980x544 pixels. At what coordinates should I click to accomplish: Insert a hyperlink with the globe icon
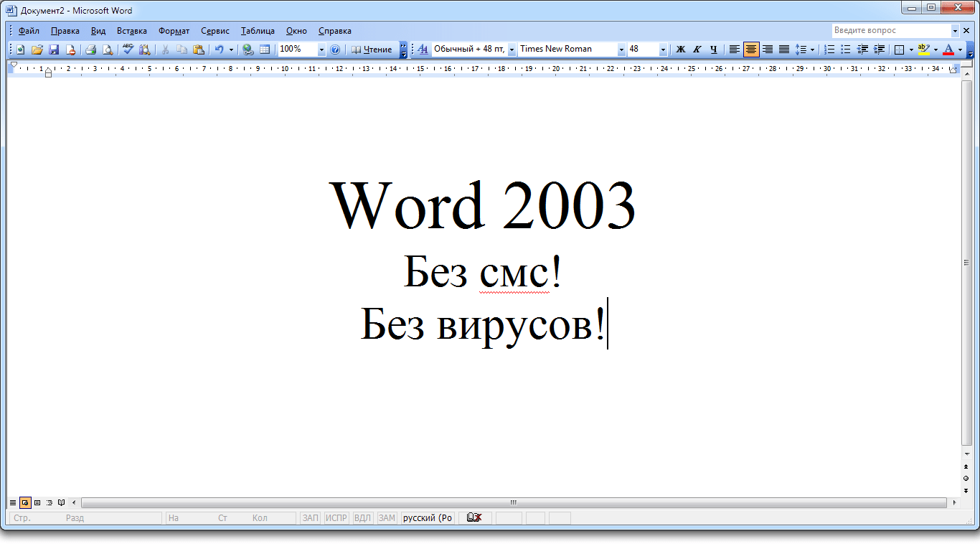(248, 50)
